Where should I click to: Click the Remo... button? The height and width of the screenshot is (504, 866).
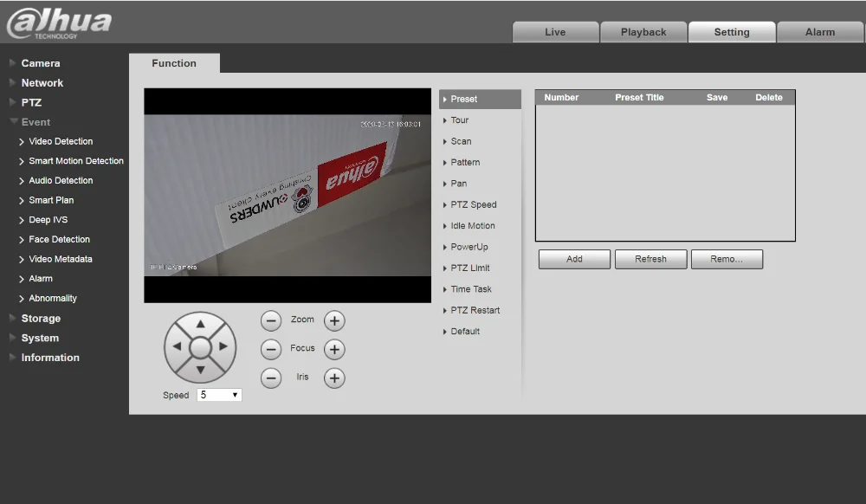pyautogui.click(x=727, y=259)
